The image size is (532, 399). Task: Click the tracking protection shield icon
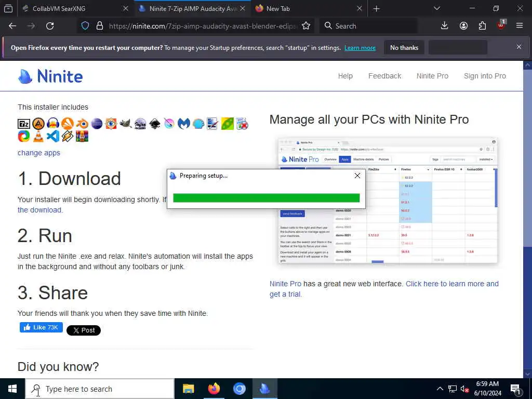click(85, 26)
